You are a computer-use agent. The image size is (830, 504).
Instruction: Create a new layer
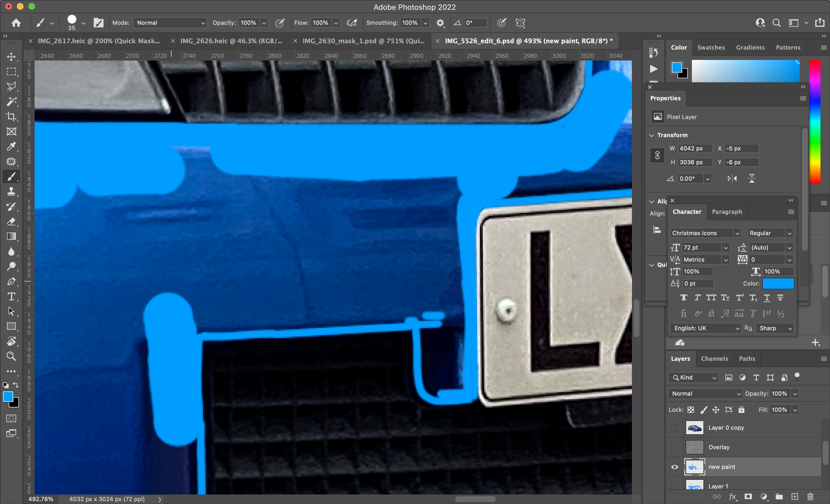pyautogui.click(x=795, y=497)
